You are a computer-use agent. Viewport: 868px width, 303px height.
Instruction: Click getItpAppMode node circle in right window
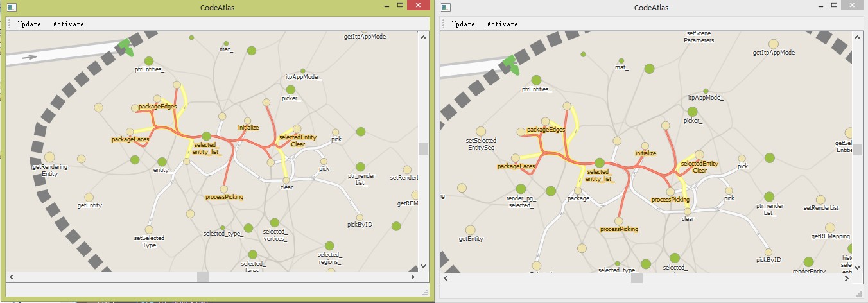tap(774, 44)
